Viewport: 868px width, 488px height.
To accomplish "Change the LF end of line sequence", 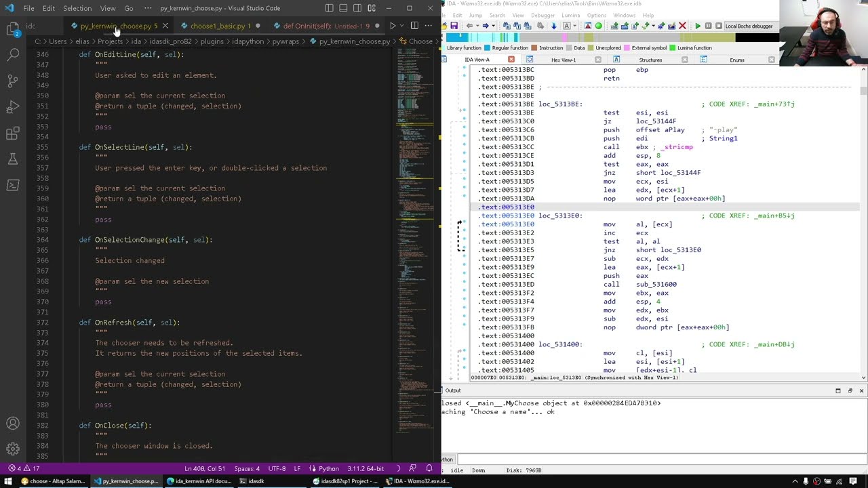I will (297, 468).
